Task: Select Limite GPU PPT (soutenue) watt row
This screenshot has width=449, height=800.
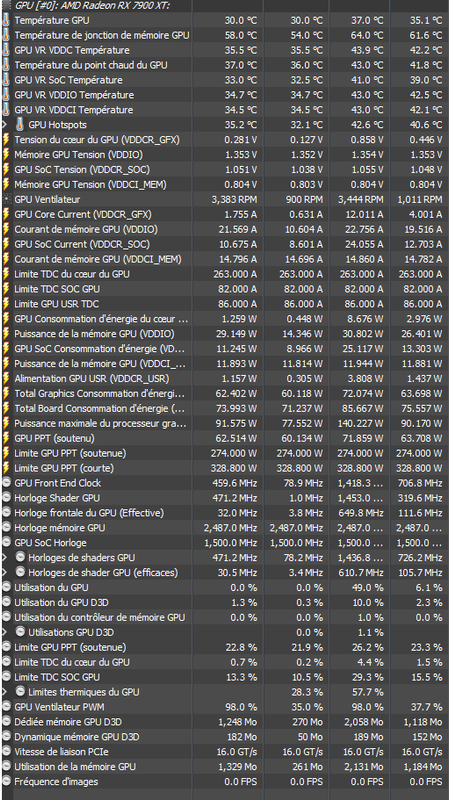Action: [224, 453]
